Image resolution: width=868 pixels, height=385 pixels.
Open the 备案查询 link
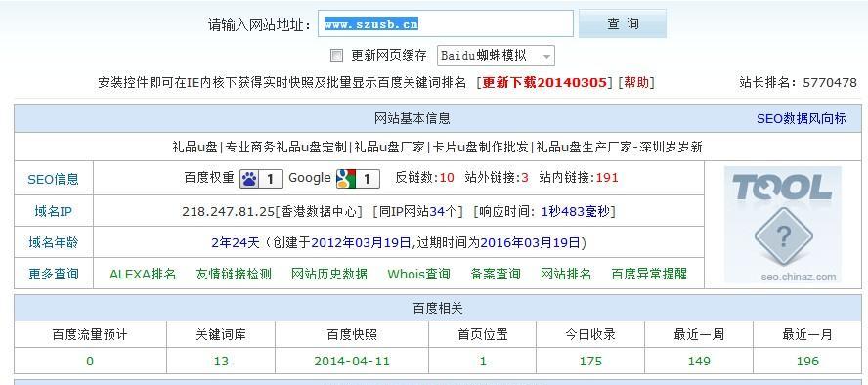point(495,274)
